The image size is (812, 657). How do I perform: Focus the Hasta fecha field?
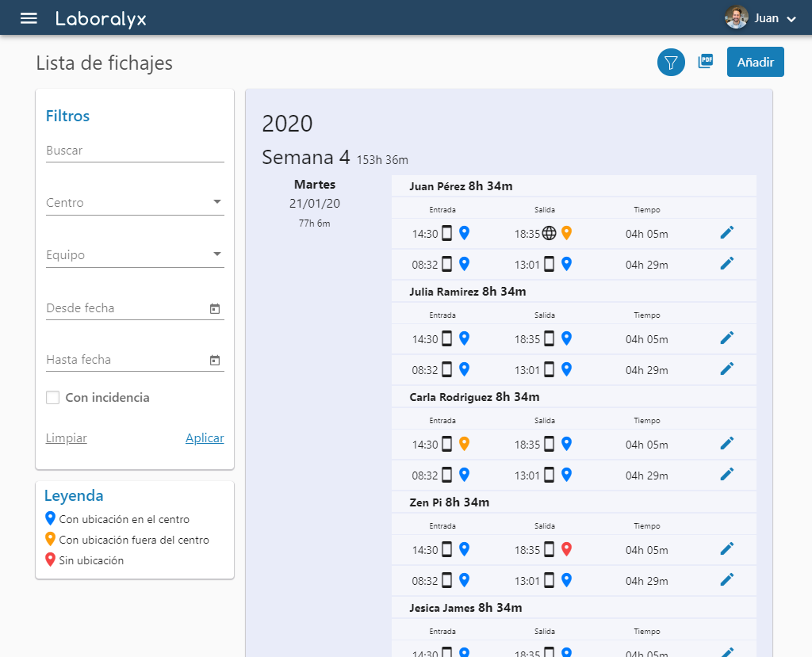135,359
